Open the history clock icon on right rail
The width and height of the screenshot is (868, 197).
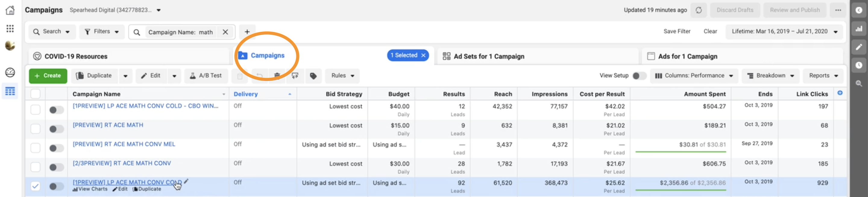click(859, 65)
